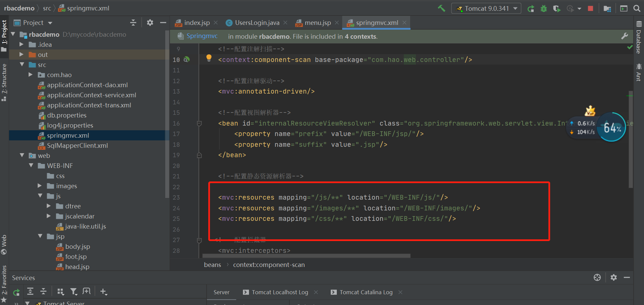Fold the bean block at line 16
This screenshot has width=644, height=305.
[x=199, y=124]
